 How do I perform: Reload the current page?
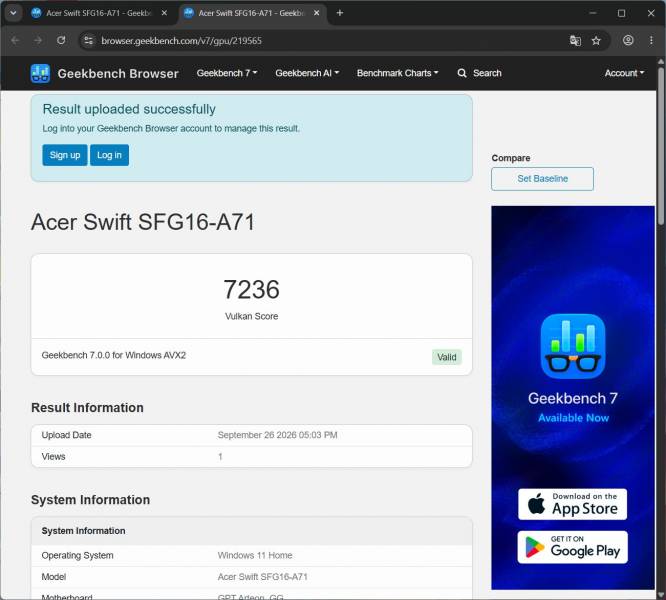pyautogui.click(x=61, y=40)
